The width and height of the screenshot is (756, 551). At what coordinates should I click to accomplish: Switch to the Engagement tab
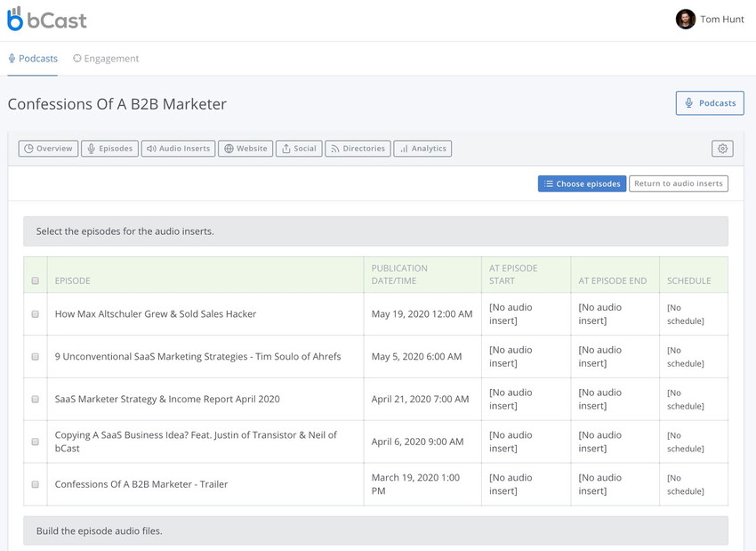click(x=105, y=58)
